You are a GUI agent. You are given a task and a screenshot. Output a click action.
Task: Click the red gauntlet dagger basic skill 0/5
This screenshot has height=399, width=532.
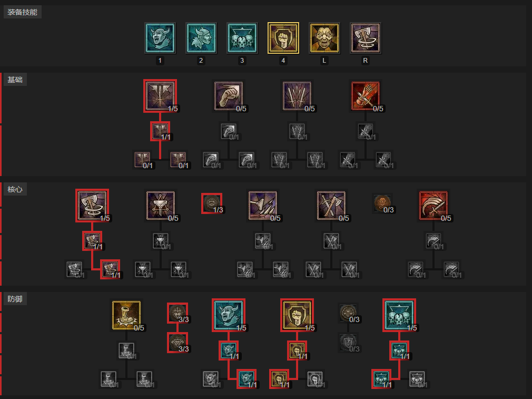(366, 96)
